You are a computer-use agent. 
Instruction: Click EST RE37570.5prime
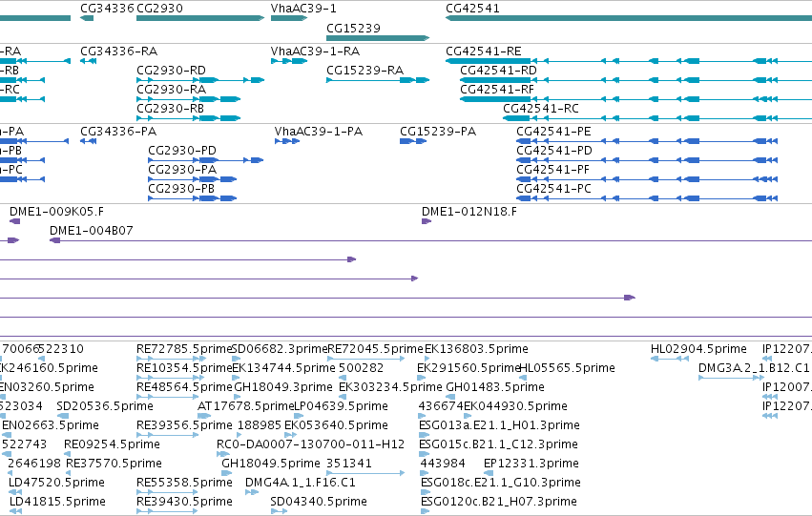(x=114, y=464)
